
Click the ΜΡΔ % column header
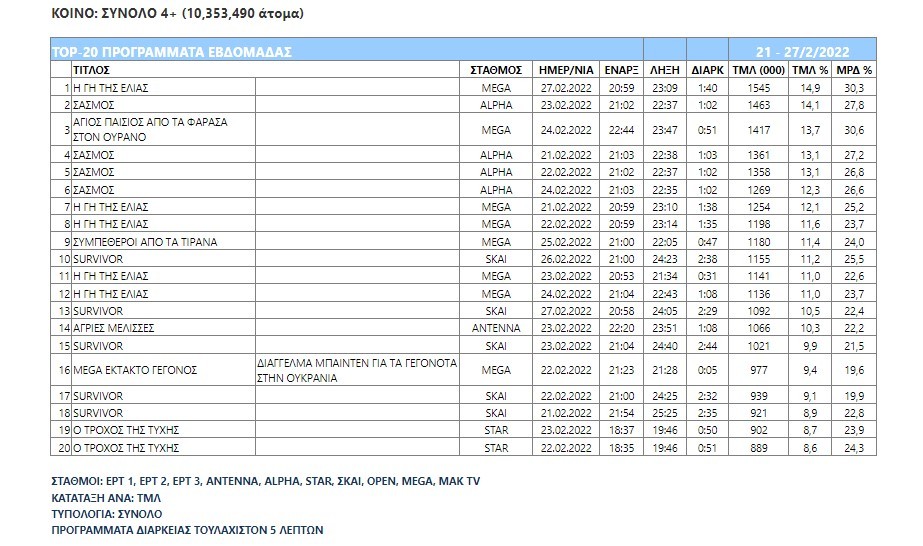[x=854, y=70]
